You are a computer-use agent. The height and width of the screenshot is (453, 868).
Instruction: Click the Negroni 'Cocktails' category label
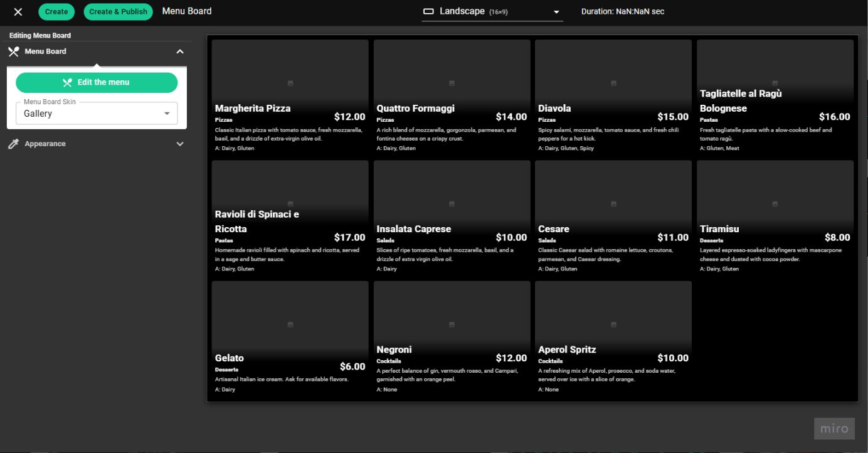[x=389, y=361]
